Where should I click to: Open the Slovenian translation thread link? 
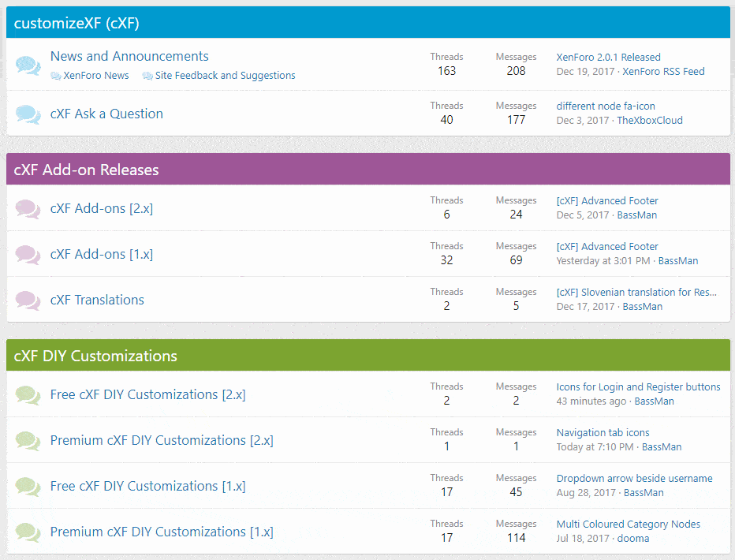(x=636, y=292)
